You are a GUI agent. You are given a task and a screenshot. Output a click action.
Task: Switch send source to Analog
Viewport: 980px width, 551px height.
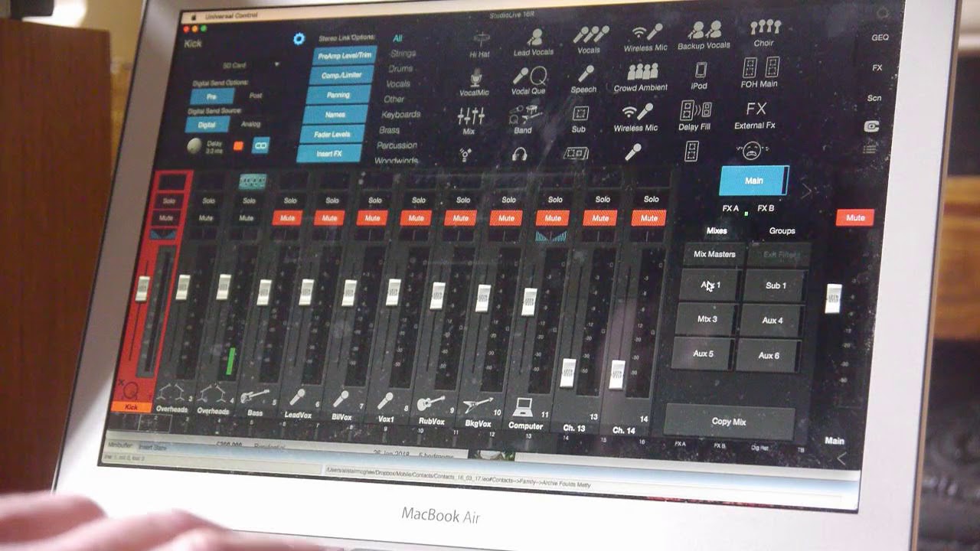coord(250,124)
